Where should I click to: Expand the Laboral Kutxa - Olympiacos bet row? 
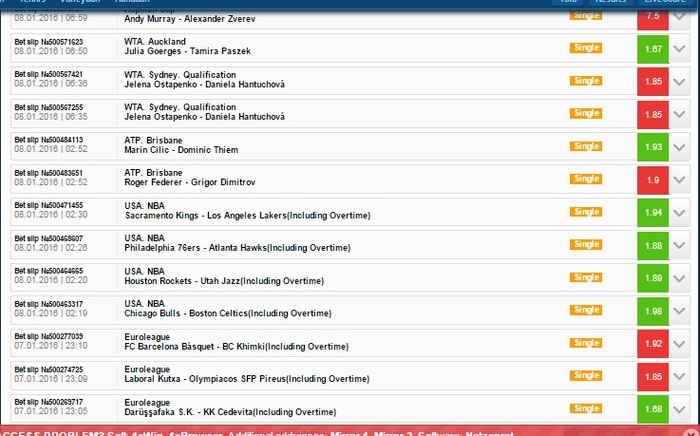(x=679, y=377)
